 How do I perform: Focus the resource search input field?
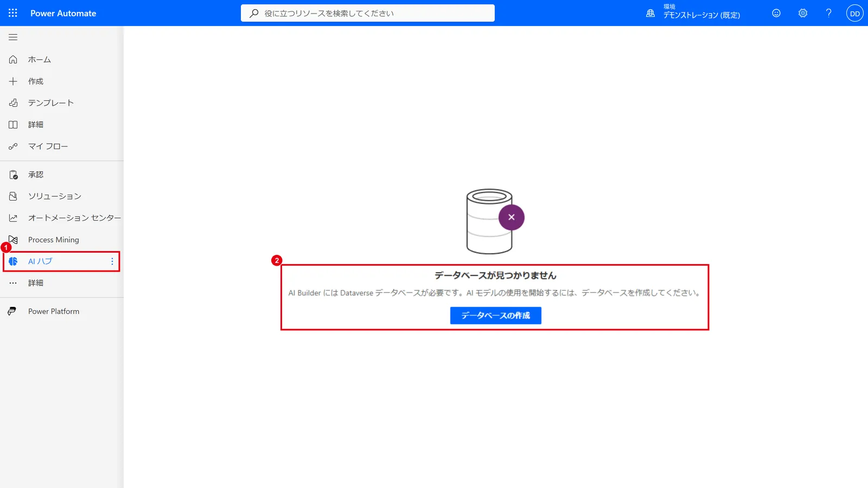(x=368, y=13)
